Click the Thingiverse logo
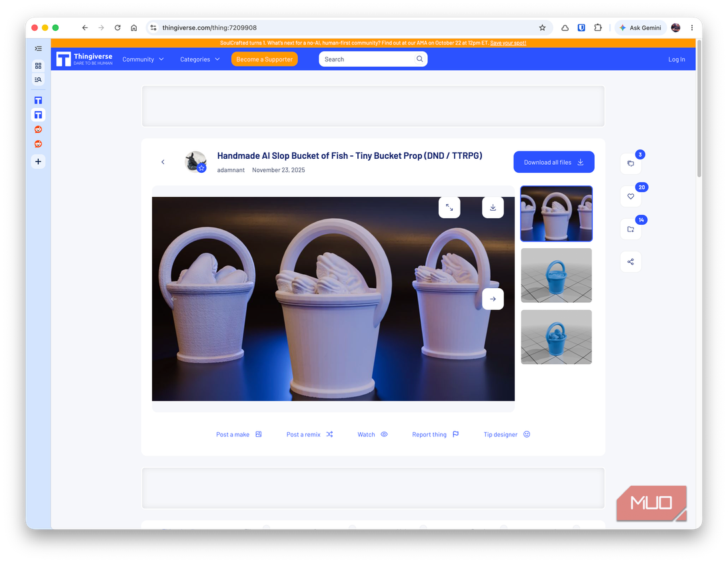Image resolution: width=728 pixels, height=563 pixels. [x=84, y=59]
